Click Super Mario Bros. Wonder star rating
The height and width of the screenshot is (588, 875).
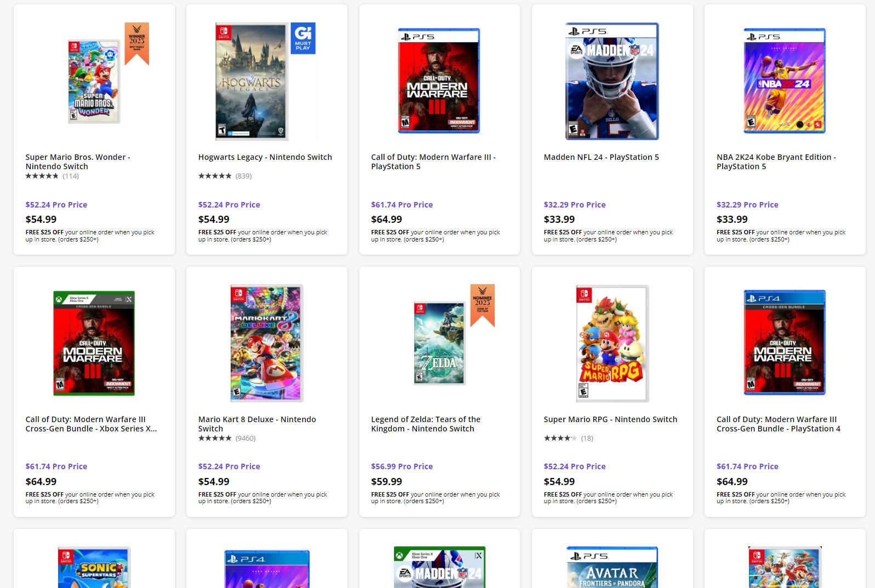42,176
